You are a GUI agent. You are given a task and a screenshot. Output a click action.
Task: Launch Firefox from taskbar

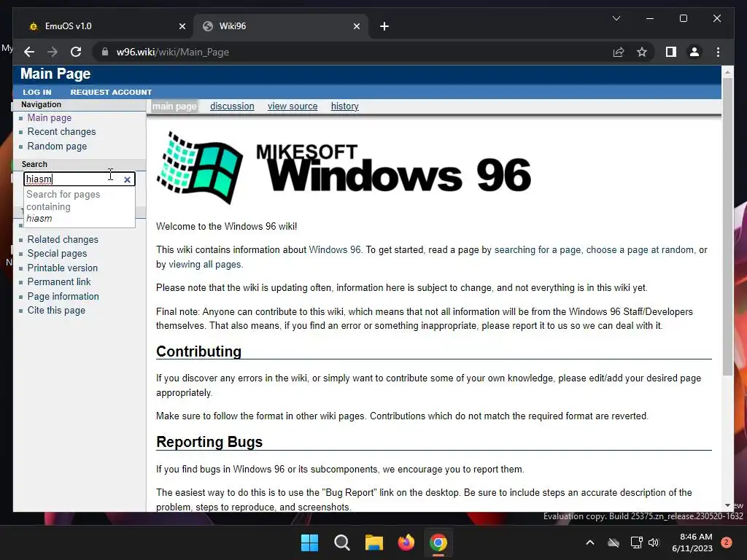coord(406,542)
